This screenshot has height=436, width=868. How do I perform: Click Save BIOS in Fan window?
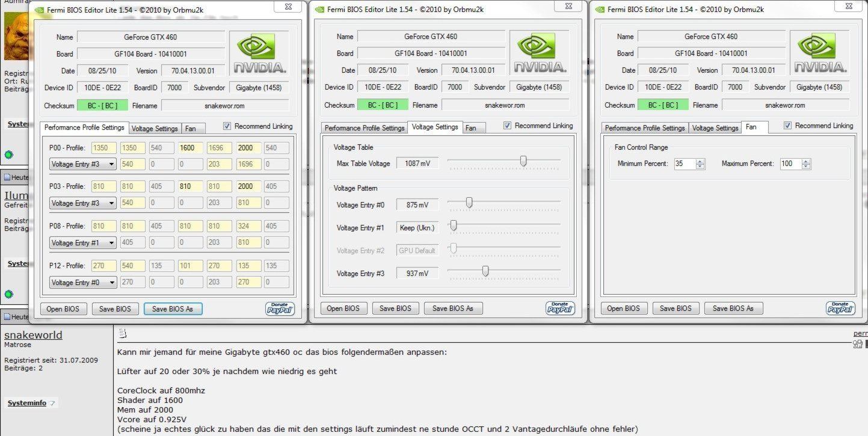(x=676, y=309)
